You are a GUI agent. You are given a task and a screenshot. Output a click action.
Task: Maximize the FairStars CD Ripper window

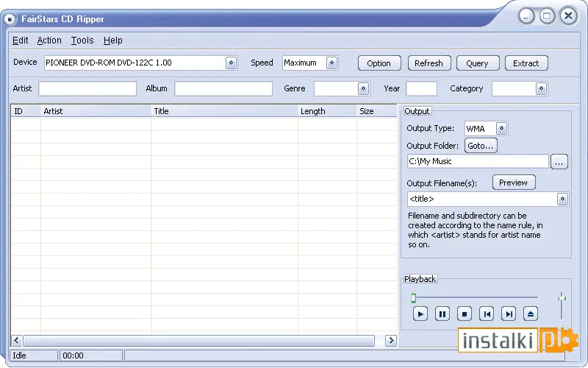point(547,16)
